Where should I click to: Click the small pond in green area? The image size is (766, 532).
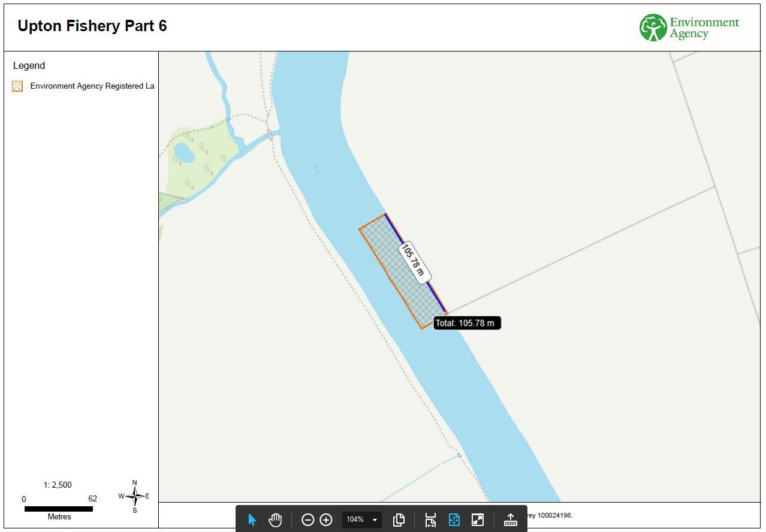coord(185,153)
